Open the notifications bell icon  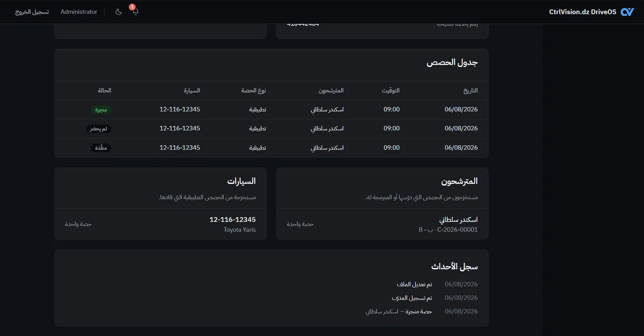click(x=136, y=12)
